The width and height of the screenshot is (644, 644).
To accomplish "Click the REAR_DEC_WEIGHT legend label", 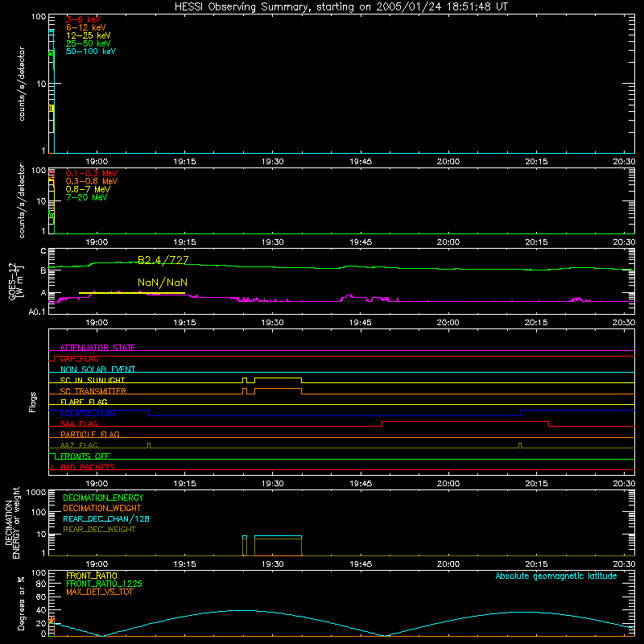I will 99,530.
